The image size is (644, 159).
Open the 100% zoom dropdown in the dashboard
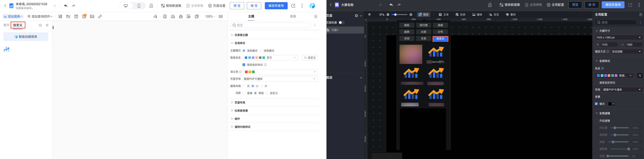coord(210,17)
